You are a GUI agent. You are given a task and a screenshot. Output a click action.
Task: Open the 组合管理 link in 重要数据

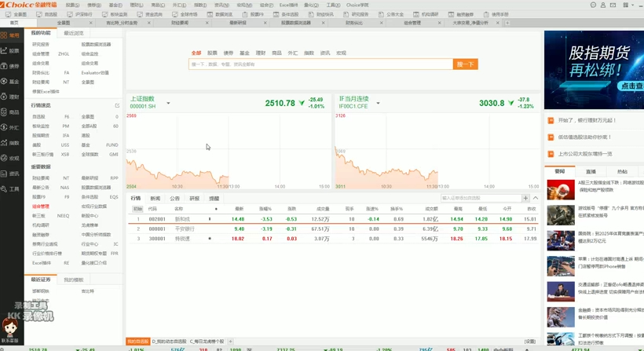click(41, 207)
